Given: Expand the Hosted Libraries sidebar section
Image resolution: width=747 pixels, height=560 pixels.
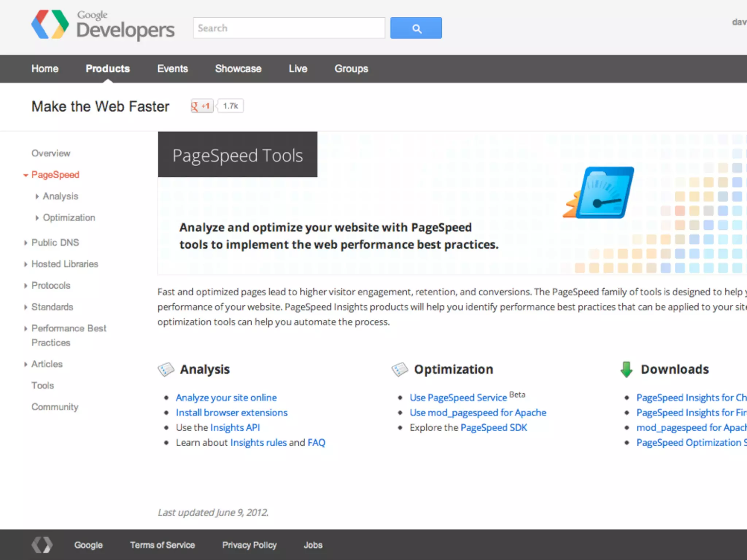Looking at the screenshot, I should click(26, 264).
